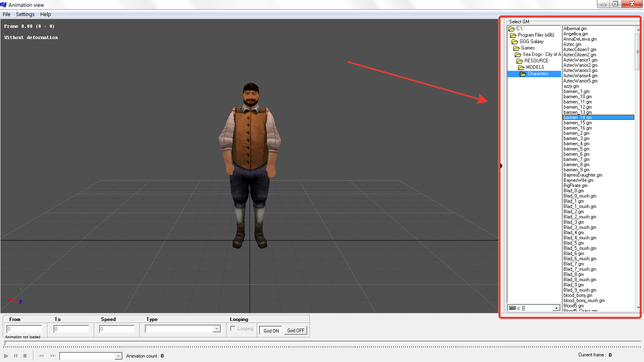Skip to the next animation

click(x=53, y=356)
